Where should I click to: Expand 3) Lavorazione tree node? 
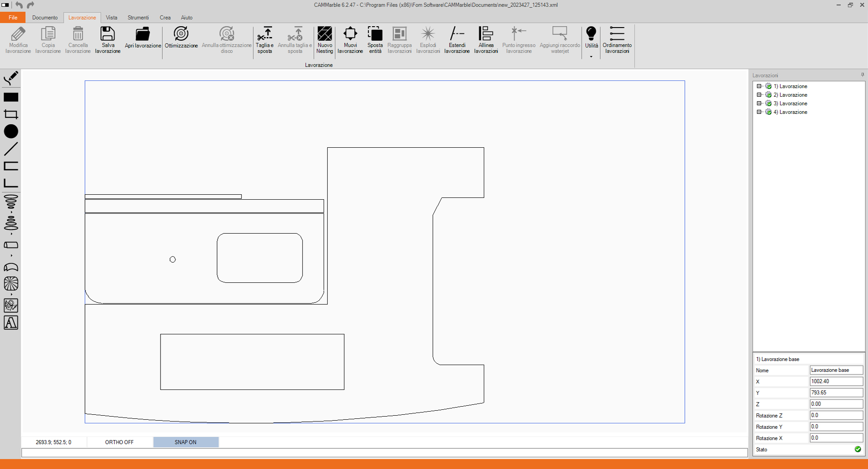(x=759, y=103)
